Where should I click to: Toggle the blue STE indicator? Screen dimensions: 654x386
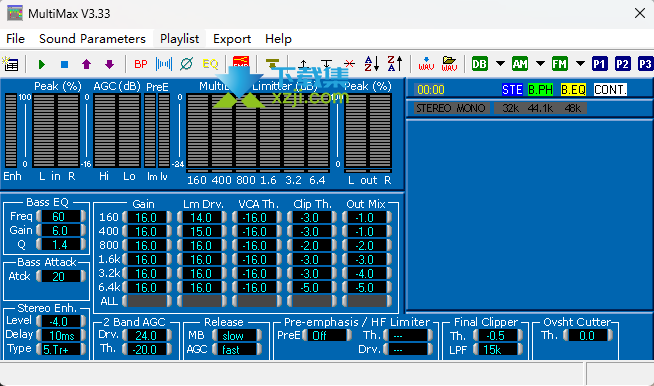pyautogui.click(x=512, y=90)
